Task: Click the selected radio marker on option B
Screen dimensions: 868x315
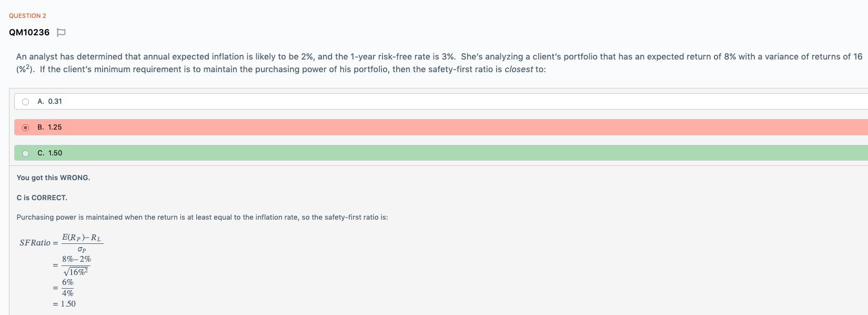Action: pyautogui.click(x=25, y=127)
